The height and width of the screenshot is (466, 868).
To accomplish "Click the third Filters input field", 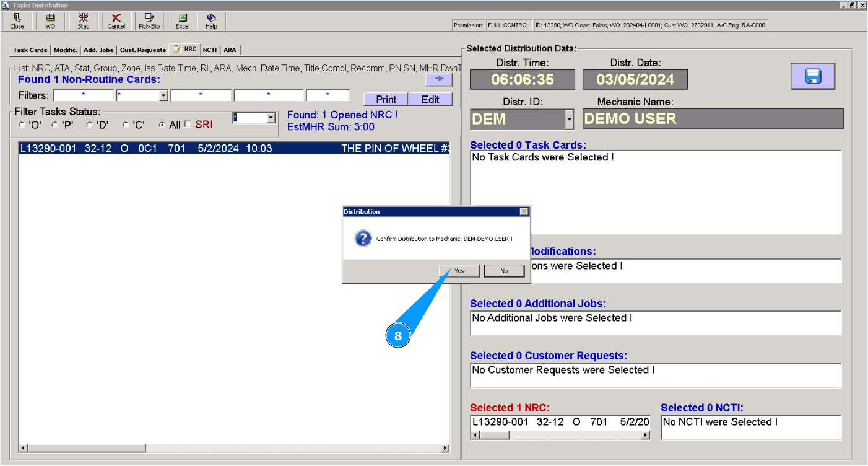I will tap(201, 95).
